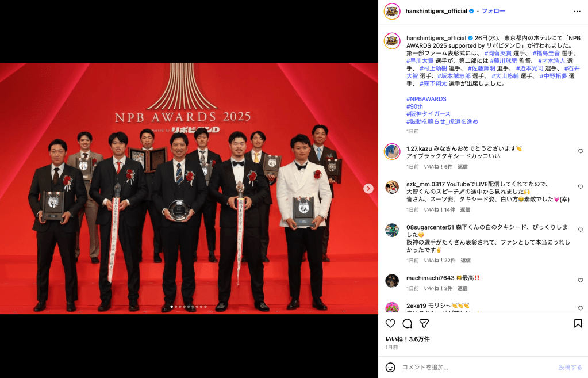
Task: Go to next carousel photo arrow
Action: [368, 189]
